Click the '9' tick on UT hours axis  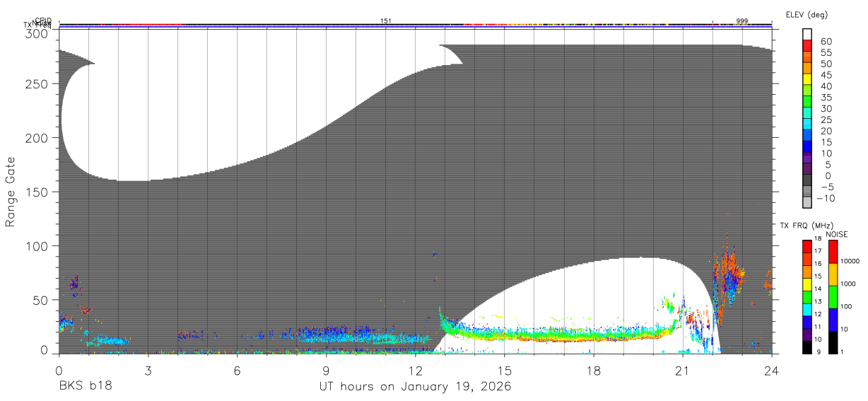point(326,371)
